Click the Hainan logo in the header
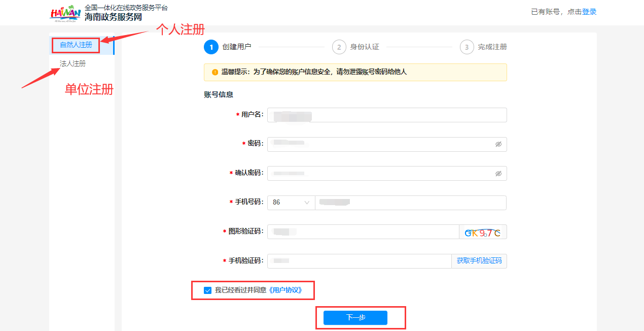Image resolution: width=644 pixels, height=331 pixels. 65,14
